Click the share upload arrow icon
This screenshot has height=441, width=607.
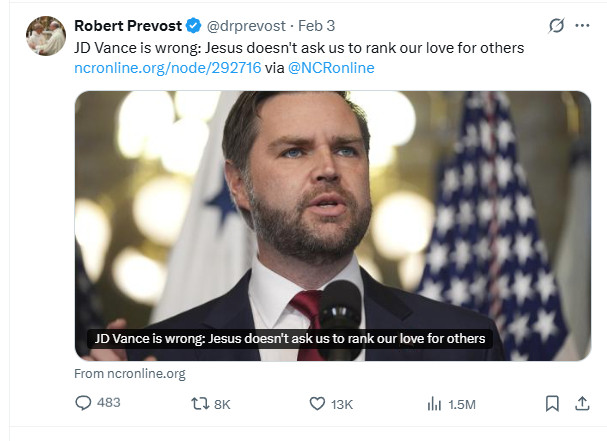pyautogui.click(x=582, y=403)
